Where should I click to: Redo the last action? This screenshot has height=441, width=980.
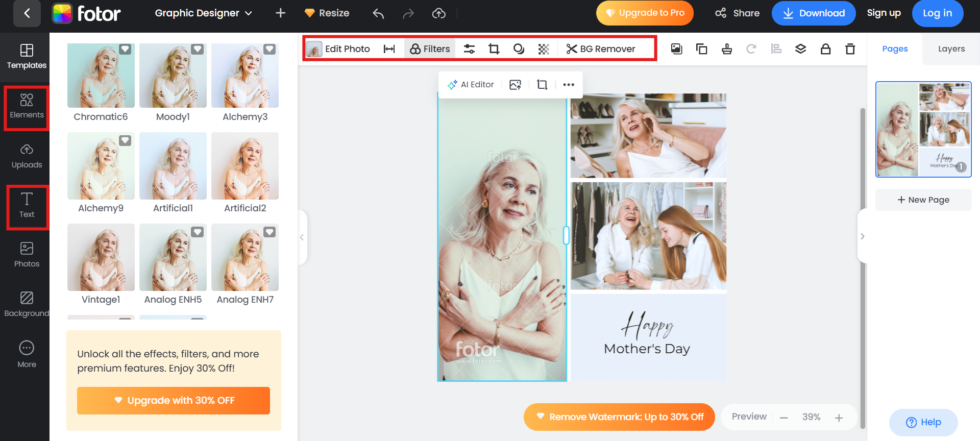coord(408,13)
